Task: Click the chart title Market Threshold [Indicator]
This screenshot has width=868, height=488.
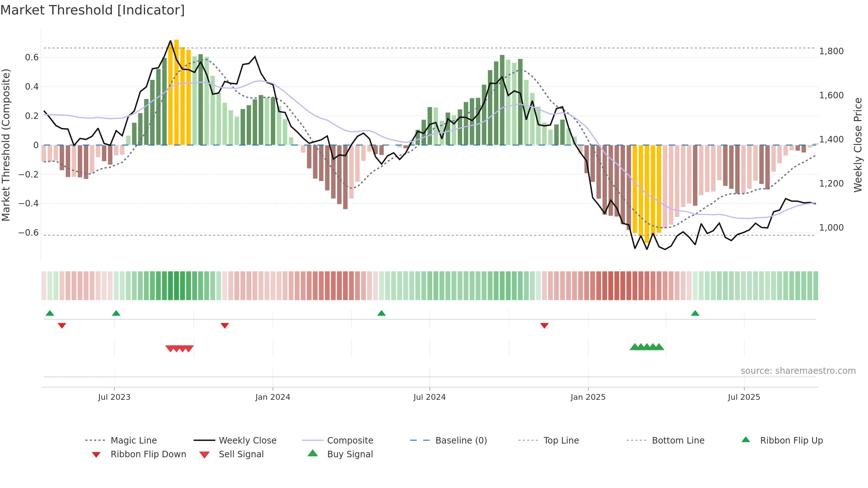Action: [x=93, y=10]
